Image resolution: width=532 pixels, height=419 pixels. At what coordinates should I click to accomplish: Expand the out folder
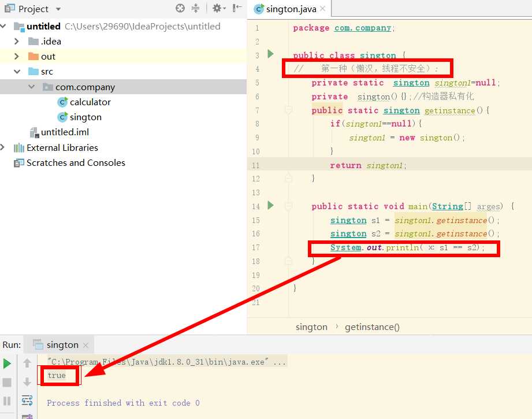[16, 57]
